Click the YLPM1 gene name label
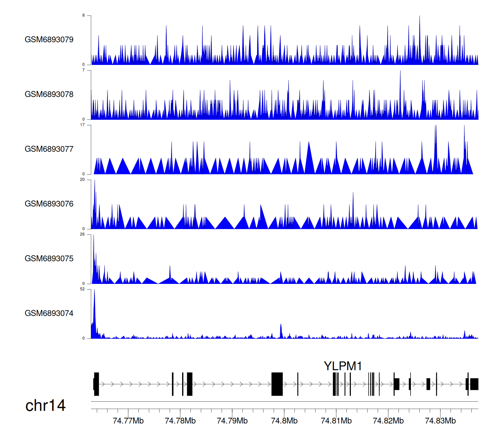Screen dimensions: 504x444 tap(342, 366)
